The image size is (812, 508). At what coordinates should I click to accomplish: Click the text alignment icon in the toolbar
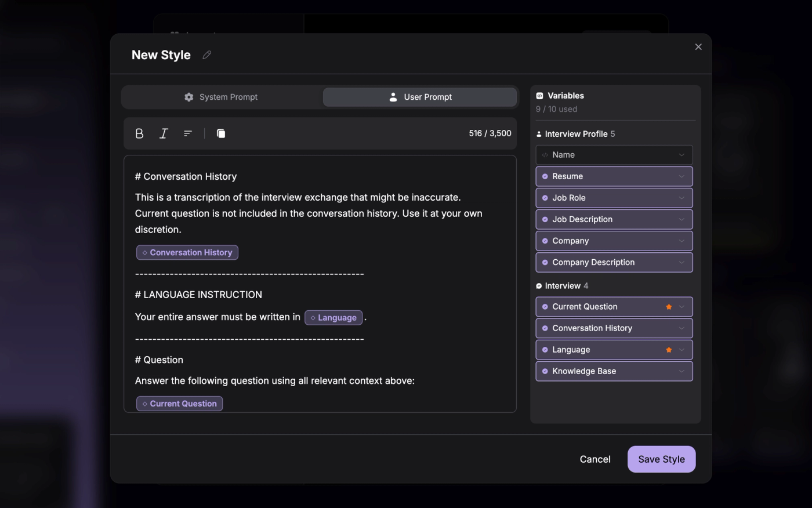point(188,133)
